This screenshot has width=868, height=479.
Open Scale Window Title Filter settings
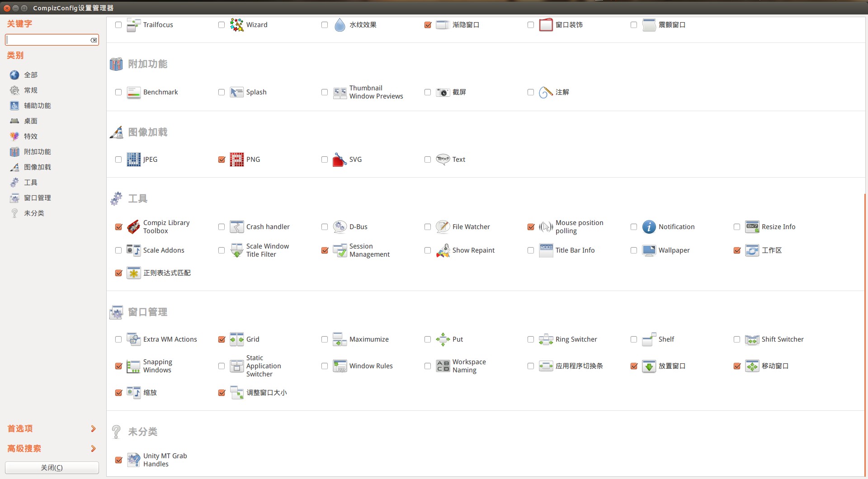260,250
